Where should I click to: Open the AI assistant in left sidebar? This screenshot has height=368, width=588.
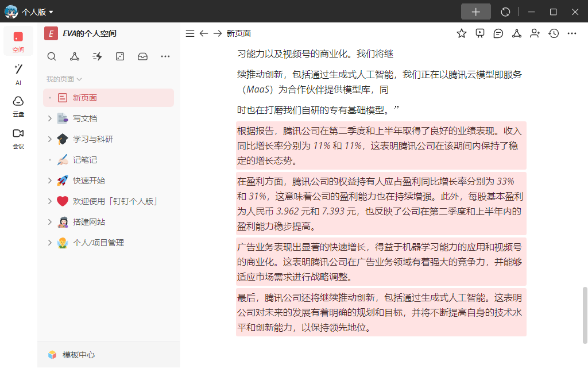pos(18,74)
